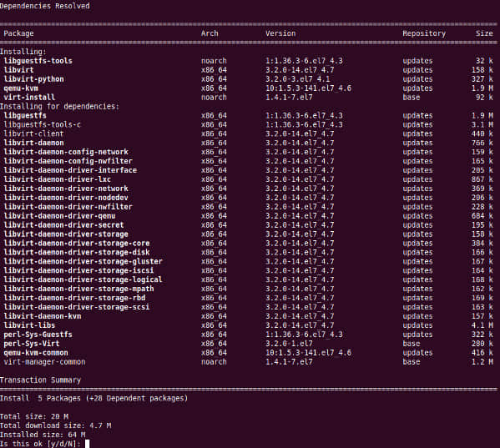
Task: Click 'libvirt-daemon-driver-storage-logical' name
Action: [83, 279]
